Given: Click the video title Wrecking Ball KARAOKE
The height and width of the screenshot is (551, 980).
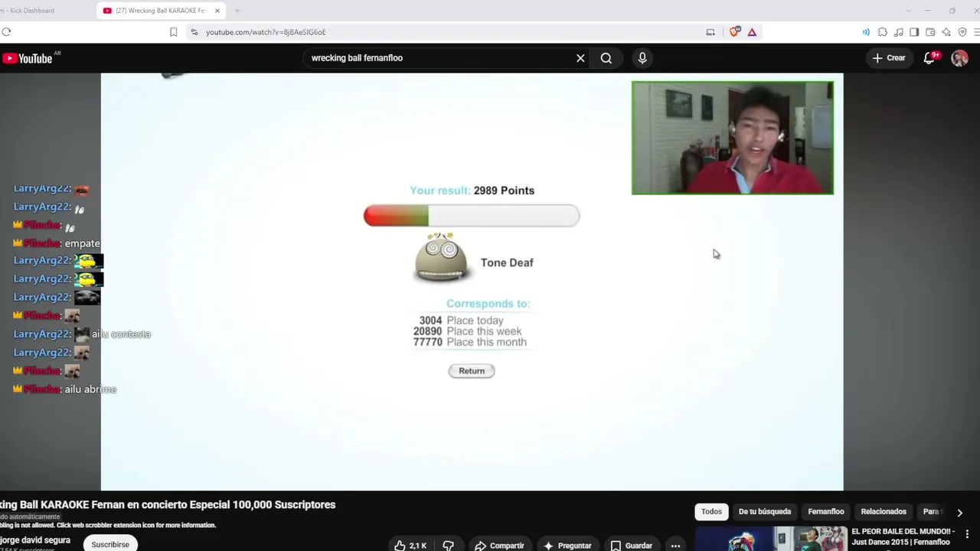Looking at the screenshot, I should (168, 505).
